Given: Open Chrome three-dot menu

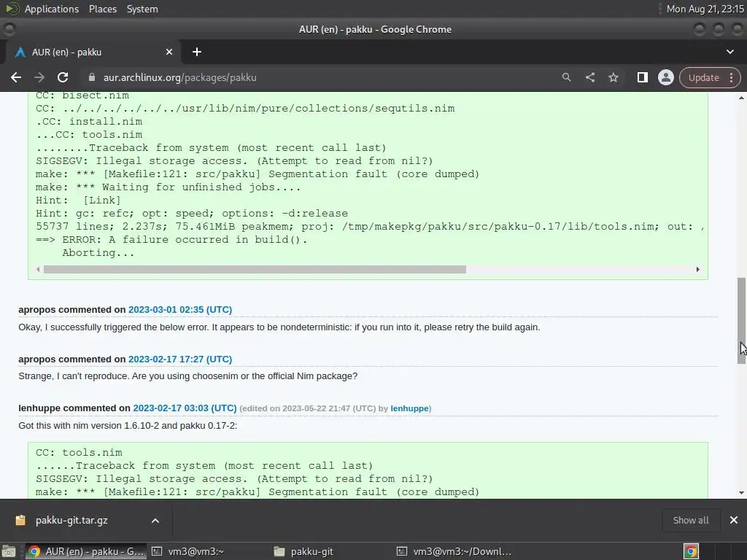Looking at the screenshot, I should pos(731,77).
